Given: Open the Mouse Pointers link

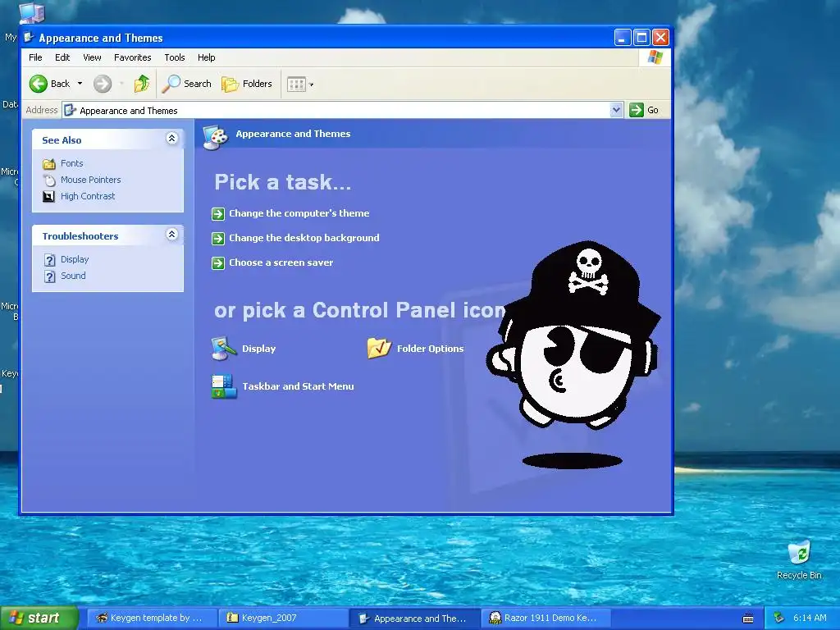Looking at the screenshot, I should pyautogui.click(x=90, y=180).
